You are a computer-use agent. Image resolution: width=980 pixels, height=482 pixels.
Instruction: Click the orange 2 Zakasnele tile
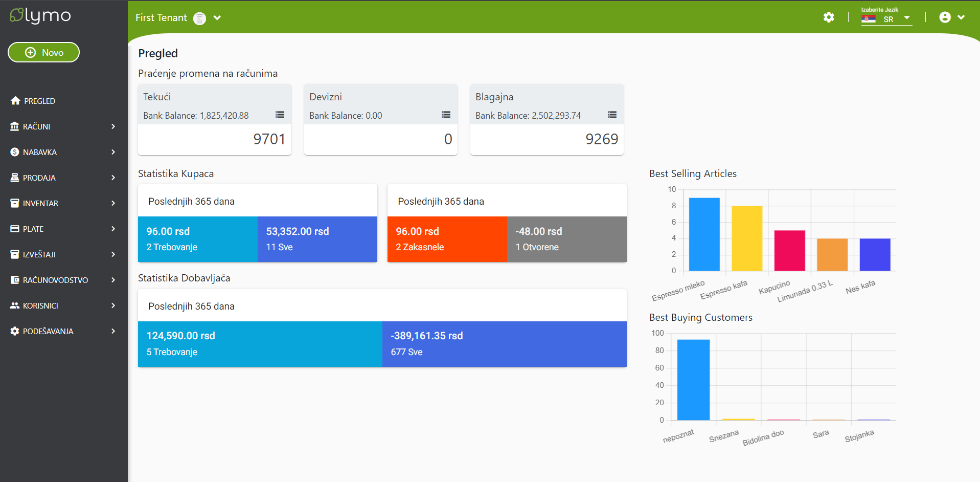click(x=447, y=239)
